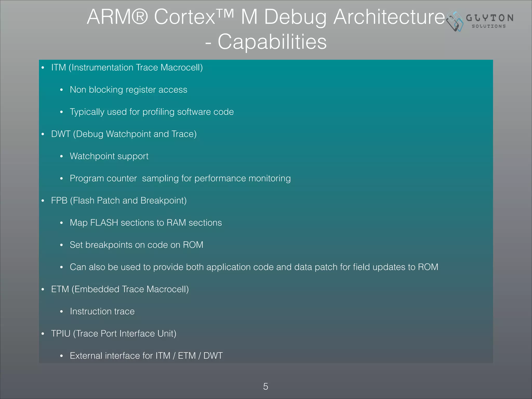532x399 pixels.
Task: Click Set breakpoints on code on ROM
Action: (136, 245)
